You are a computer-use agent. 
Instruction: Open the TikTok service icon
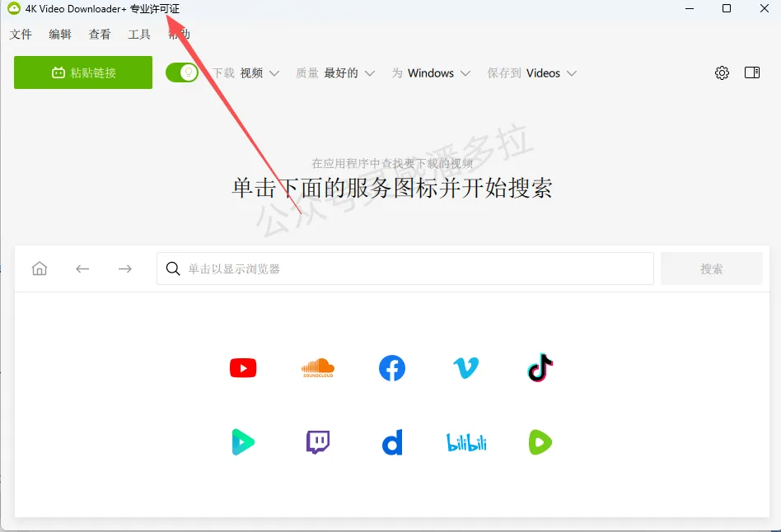point(540,367)
